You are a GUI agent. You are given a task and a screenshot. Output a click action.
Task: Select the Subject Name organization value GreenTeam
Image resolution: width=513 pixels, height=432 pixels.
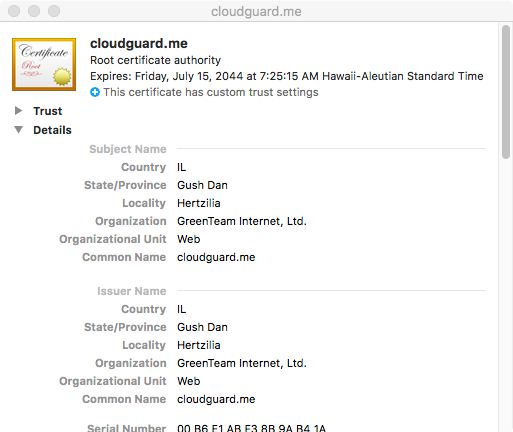click(x=242, y=221)
